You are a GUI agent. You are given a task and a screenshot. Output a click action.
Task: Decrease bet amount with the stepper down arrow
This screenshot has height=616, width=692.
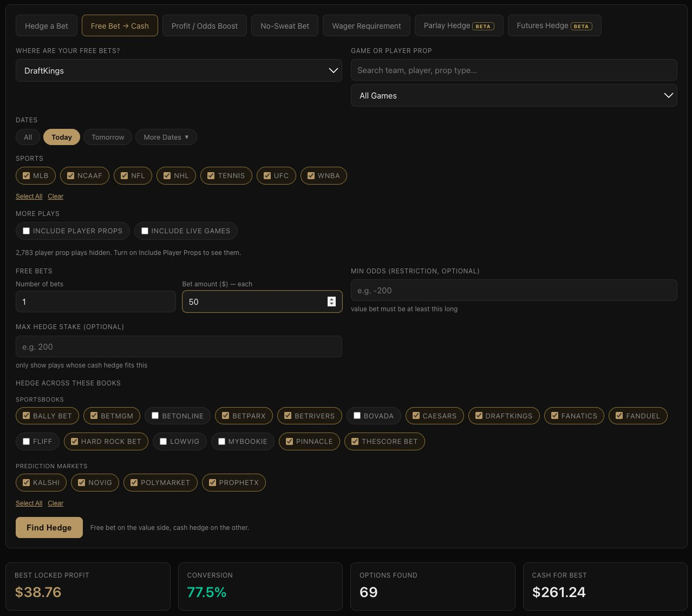(x=332, y=304)
